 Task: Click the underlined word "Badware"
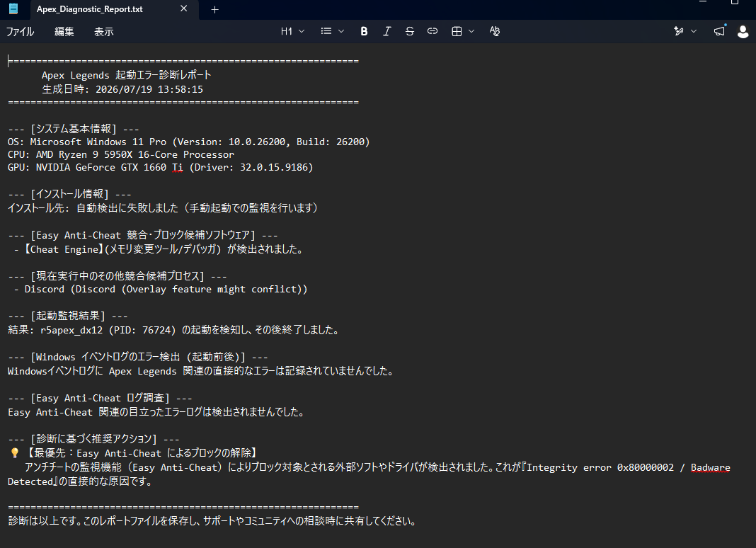click(x=710, y=467)
